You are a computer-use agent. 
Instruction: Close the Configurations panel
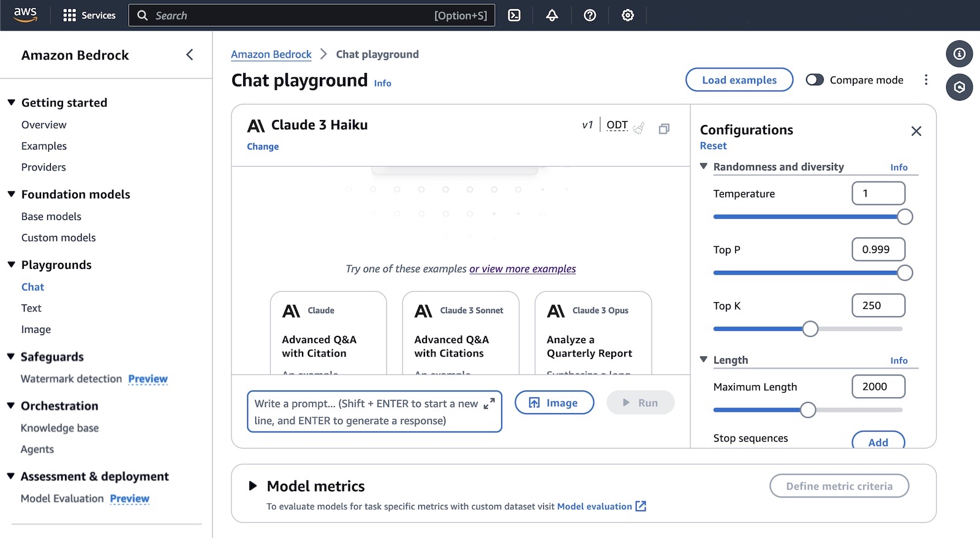[x=916, y=131]
